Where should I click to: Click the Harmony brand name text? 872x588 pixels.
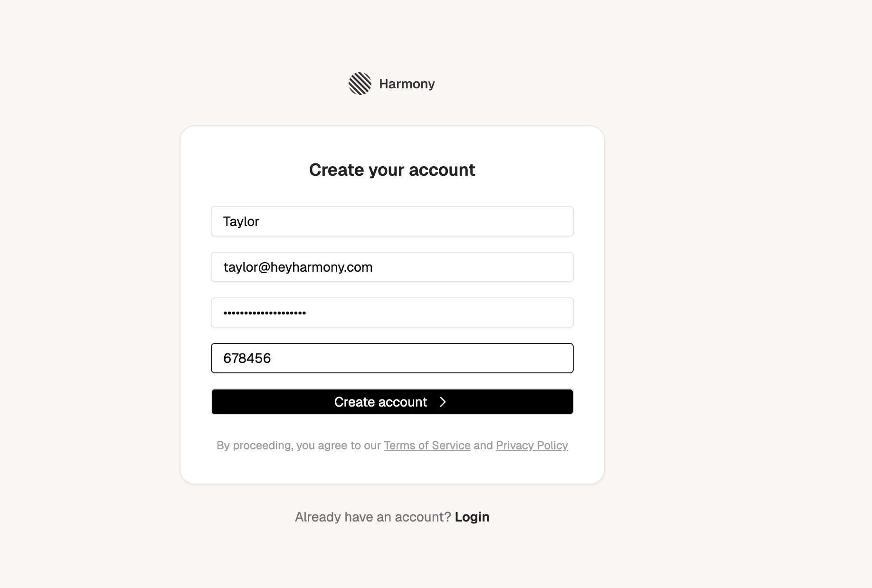pos(407,84)
